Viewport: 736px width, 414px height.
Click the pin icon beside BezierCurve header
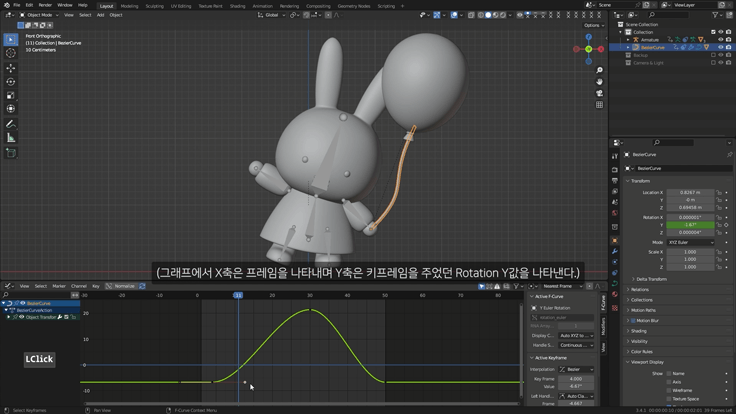729,154
